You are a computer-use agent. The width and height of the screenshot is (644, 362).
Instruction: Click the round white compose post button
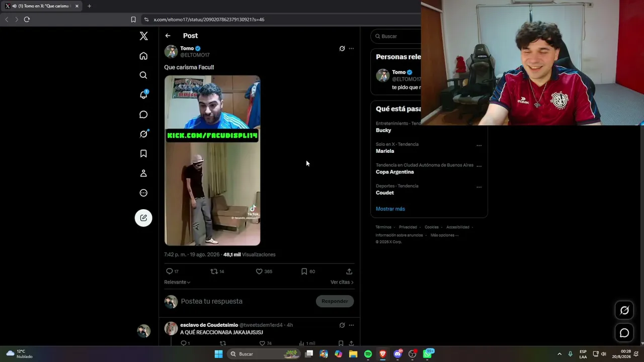(x=143, y=218)
